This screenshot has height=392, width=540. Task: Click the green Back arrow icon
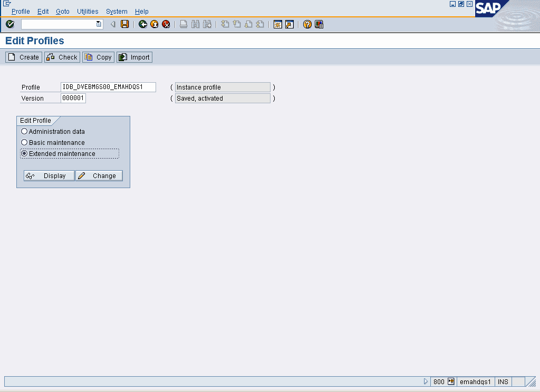click(143, 24)
